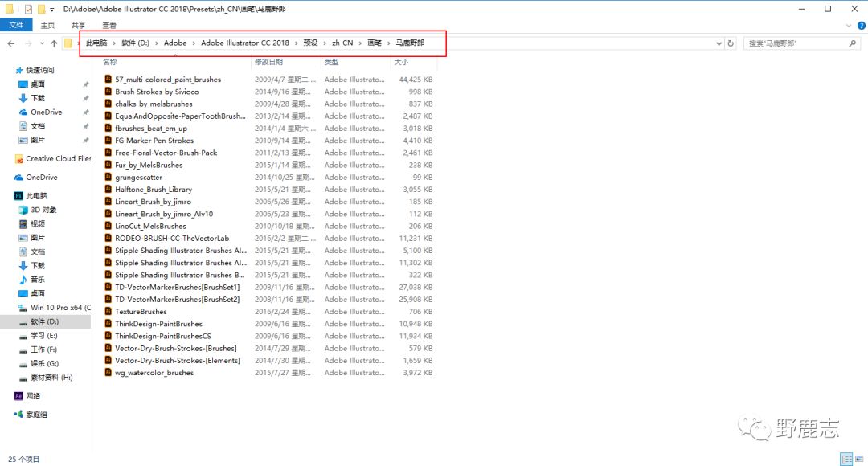Image resolution: width=868 pixels, height=466 pixels.
Task: Open 下载 under quick access
Action: tap(38, 98)
